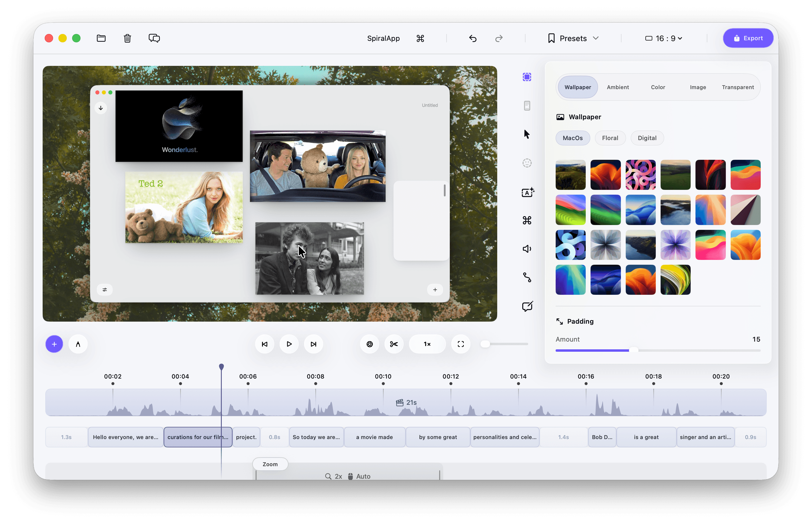Select the 'project.' caption segment
The image size is (812, 524).
[x=246, y=437]
